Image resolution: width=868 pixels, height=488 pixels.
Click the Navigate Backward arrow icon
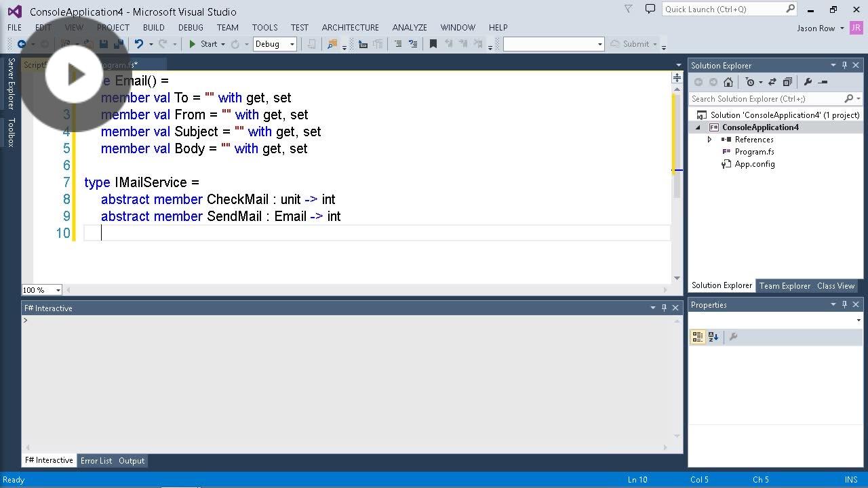click(x=22, y=44)
